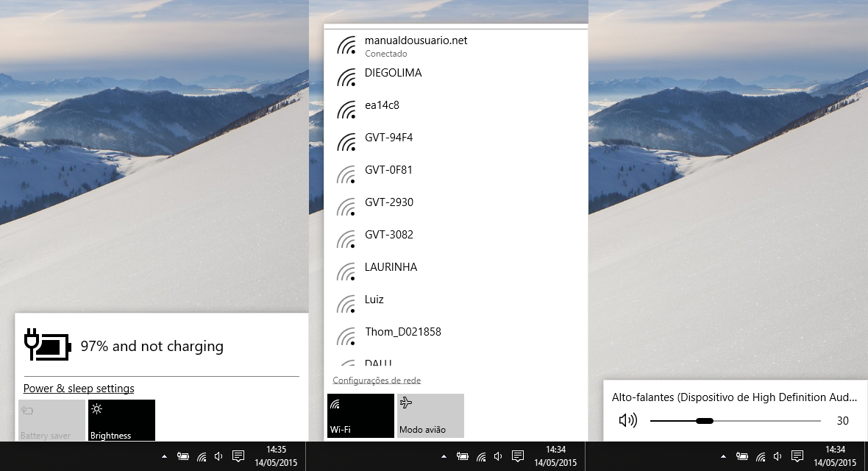
Task: Show hidden tray icons beside the 14:35 clock
Action: pos(165,456)
